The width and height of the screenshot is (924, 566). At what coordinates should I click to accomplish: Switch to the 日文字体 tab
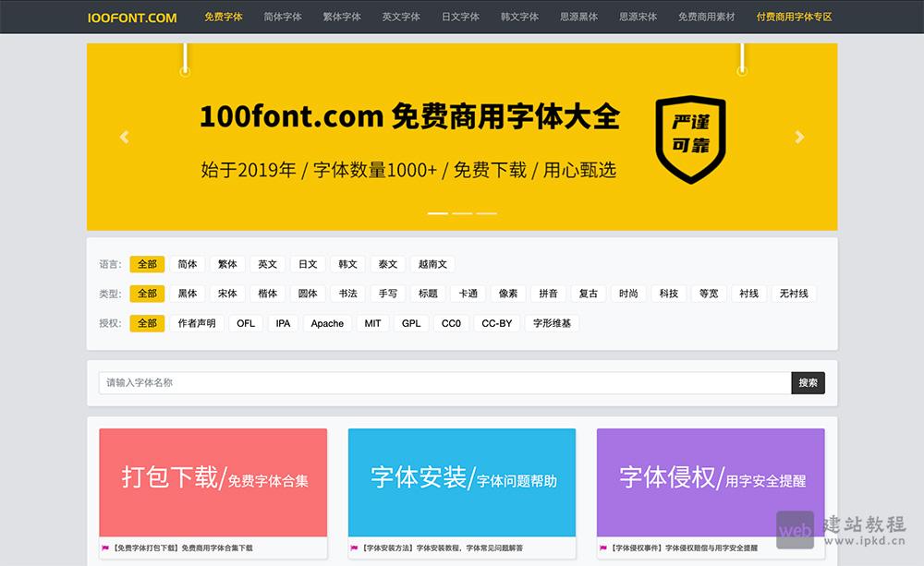(460, 17)
